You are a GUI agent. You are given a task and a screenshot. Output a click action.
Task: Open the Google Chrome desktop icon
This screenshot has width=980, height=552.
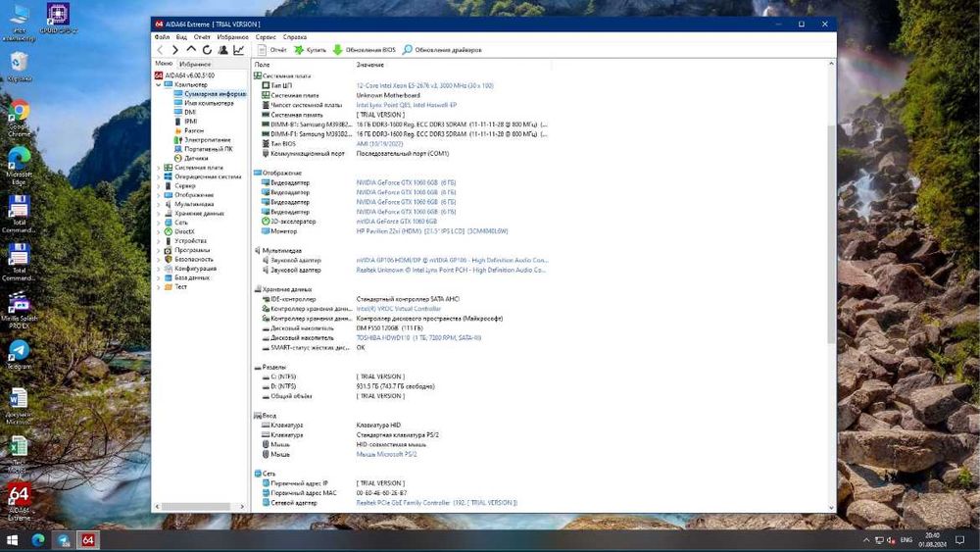[x=20, y=119]
